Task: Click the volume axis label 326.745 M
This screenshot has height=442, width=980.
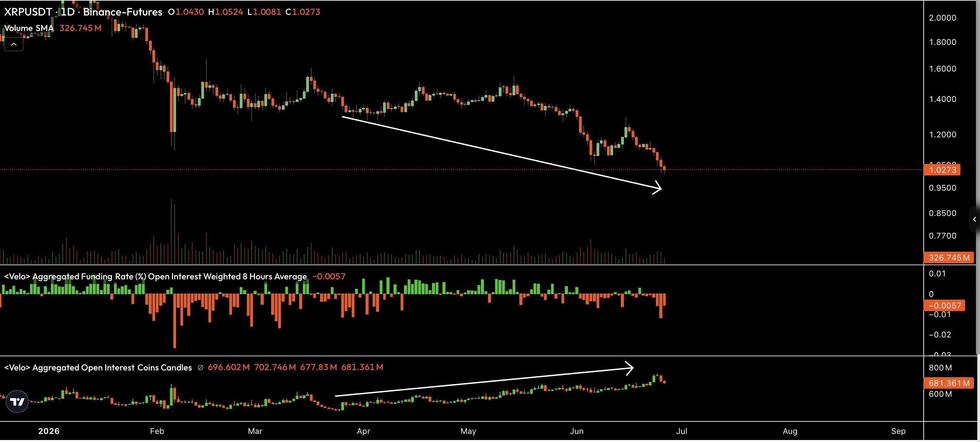Action: (x=949, y=258)
